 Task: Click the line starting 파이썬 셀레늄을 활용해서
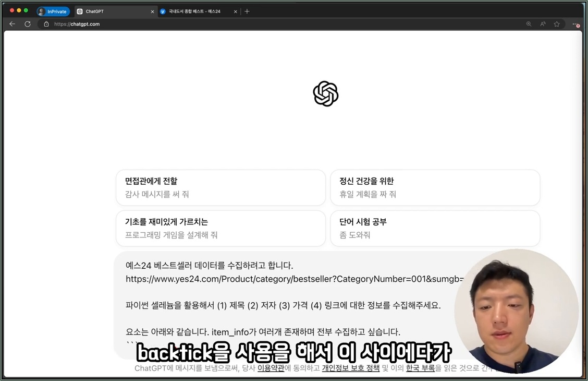283,305
